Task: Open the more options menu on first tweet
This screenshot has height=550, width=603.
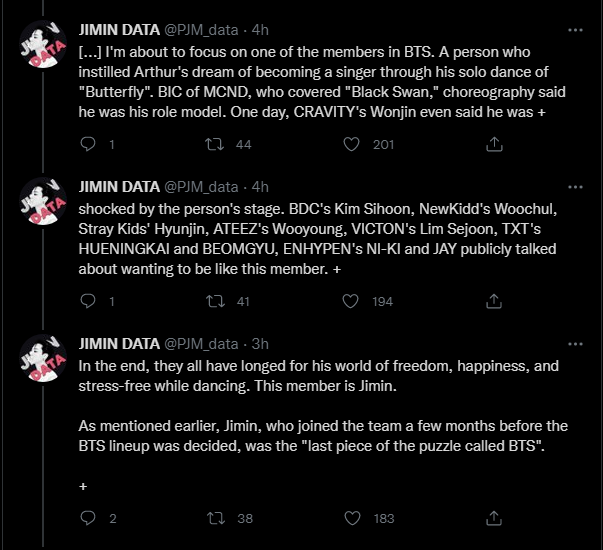Action: click(575, 30)
